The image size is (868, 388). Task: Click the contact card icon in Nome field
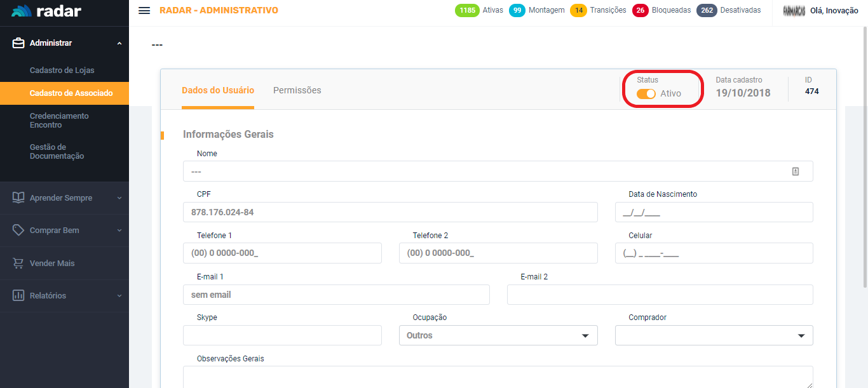tap(795, 171)
